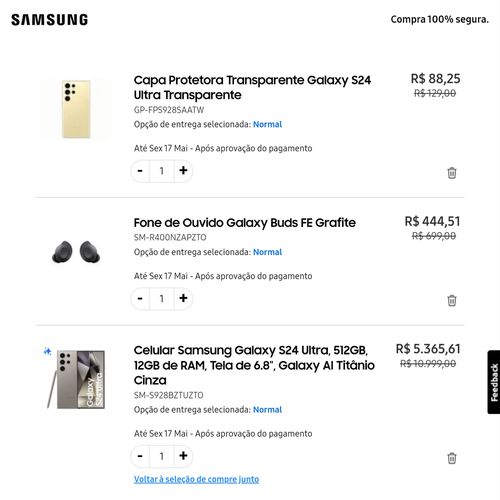500x500 pixels.
Task: Increase quantity of Galaxy Buds FE
Action: point(183,298)
